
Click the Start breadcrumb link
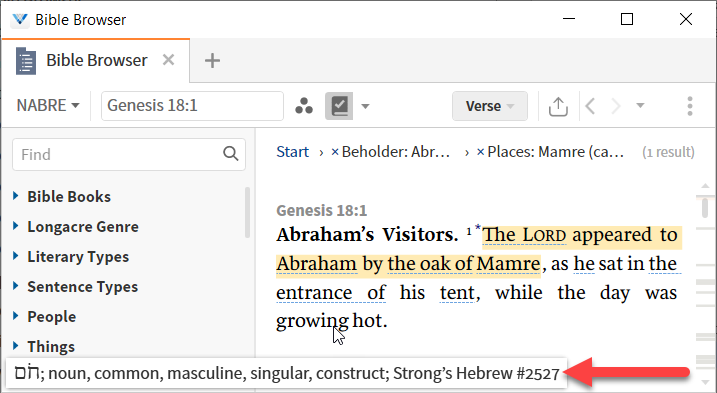tap(293, 152)
